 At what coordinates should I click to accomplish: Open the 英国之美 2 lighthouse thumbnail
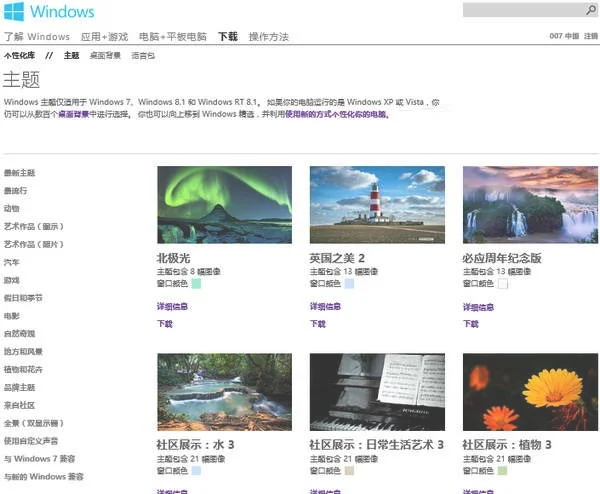pyautogui.click(x=377, y=205)
